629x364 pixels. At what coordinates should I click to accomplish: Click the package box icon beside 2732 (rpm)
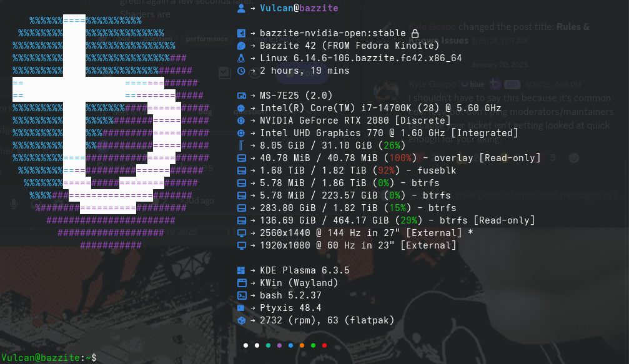coord(241,320)
